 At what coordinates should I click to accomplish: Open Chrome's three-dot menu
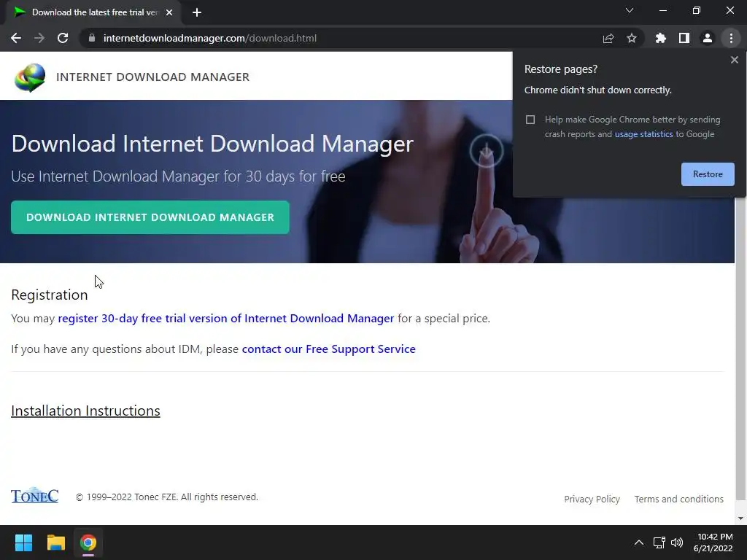pos(731,38)
